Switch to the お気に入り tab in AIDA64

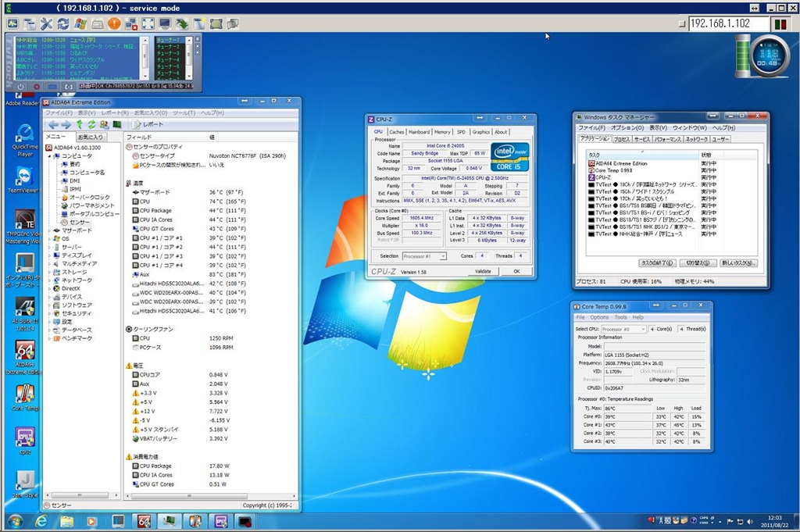point(91,137)
